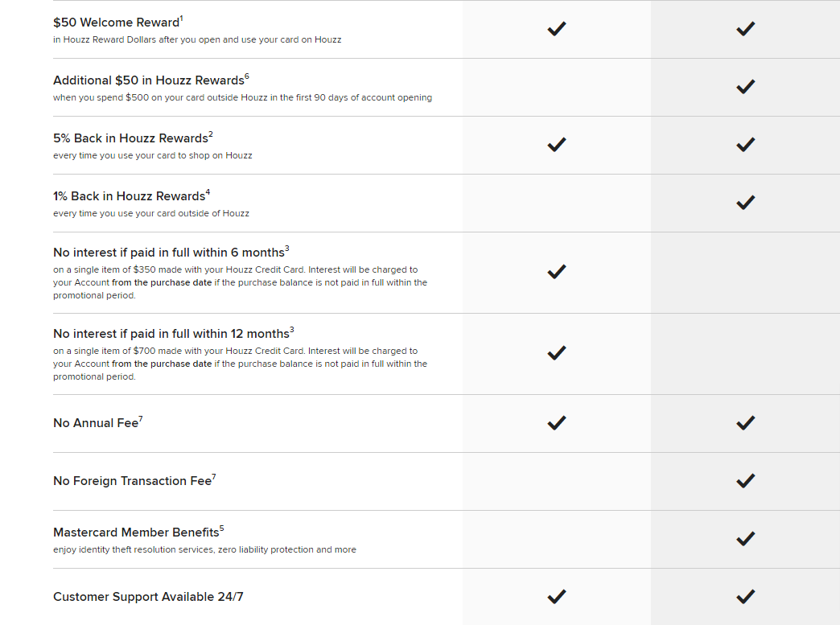
Task: Click the No Annual Fee heading
Action: (96, 423)
